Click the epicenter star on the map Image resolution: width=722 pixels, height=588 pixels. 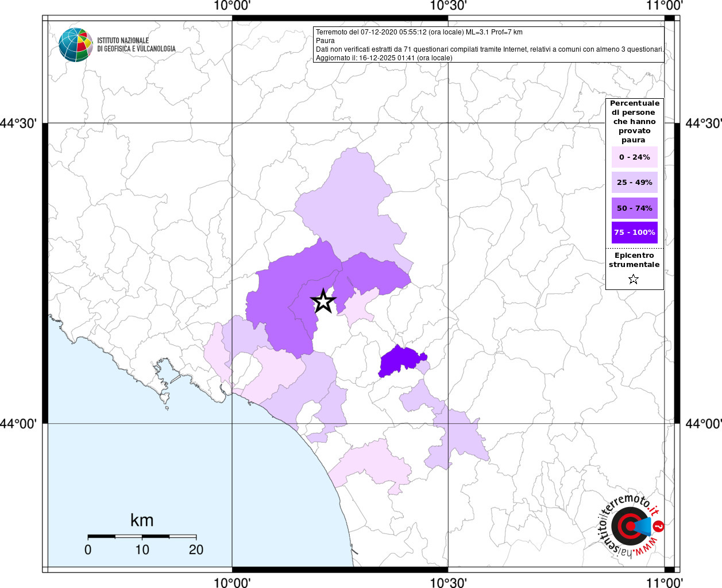point(323,301)
